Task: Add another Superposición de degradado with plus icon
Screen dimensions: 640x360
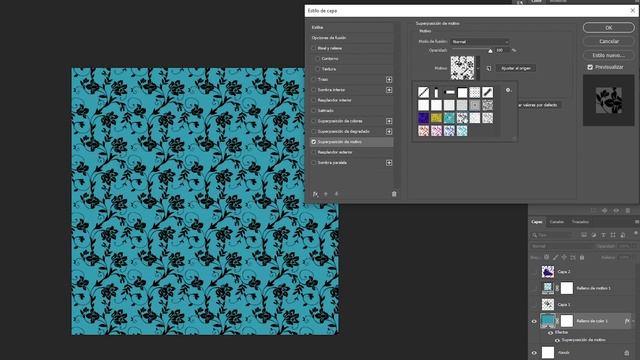Action: coord(389,131)
